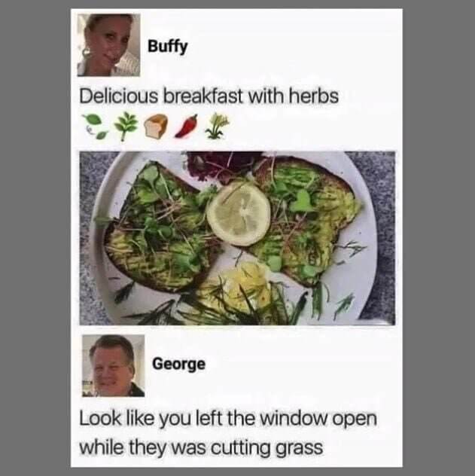Screen dimensions: 475x476
Task: Click the yellow flower plant emoji
Action: [x=217, y=125]
